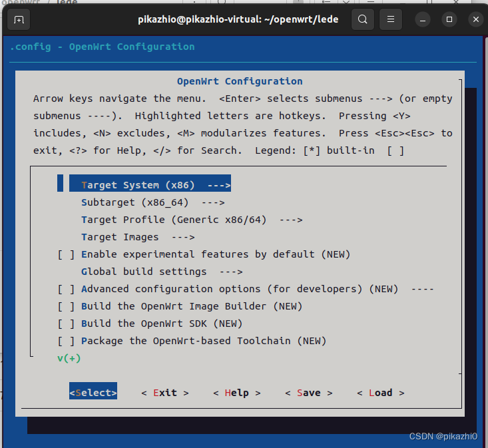The height and width of the screenshot is (448, 488).
Task: Open Target Profile (Generic x86/64) submenu
Action: 192,220
